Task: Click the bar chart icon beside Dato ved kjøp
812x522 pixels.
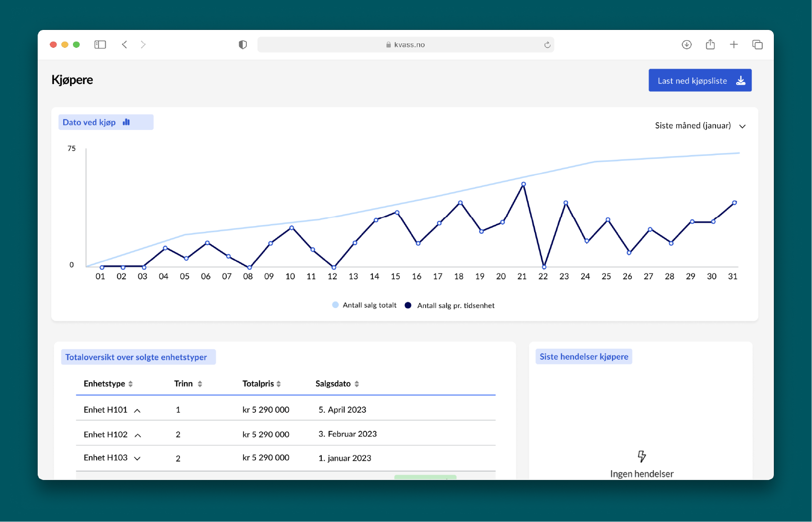Action: click(x=127, y=122)
